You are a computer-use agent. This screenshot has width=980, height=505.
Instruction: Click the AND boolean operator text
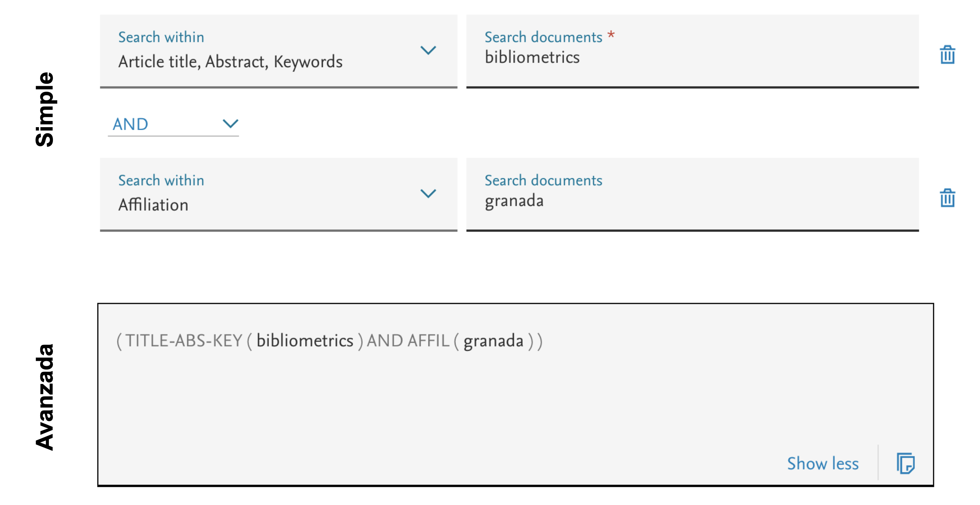[x=130, y=124]
